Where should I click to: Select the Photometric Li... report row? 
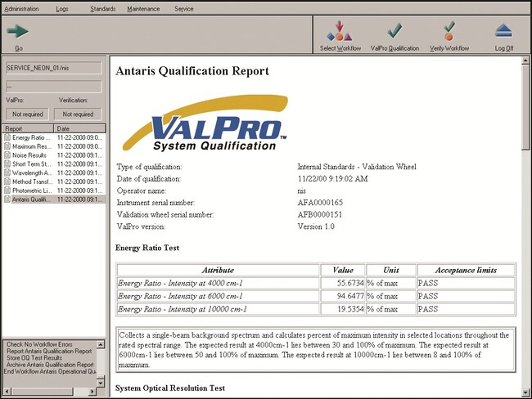(x=54, y=191)
